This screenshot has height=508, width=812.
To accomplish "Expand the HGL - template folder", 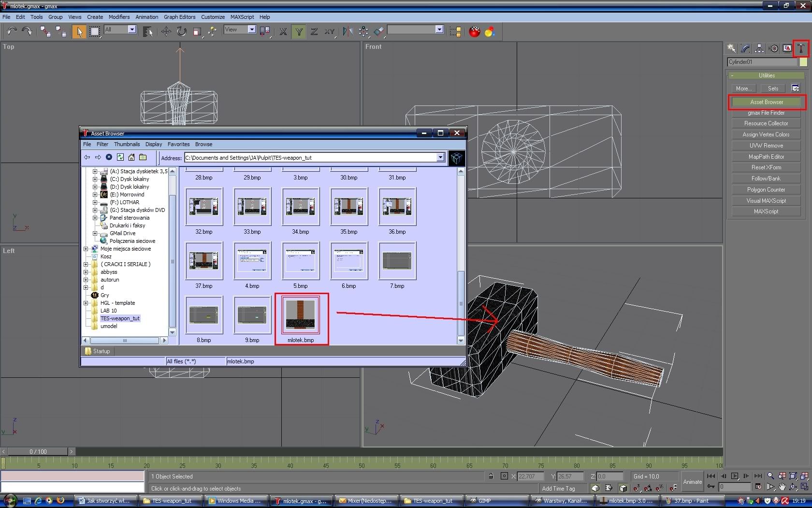I will click(x=86, y=303).
